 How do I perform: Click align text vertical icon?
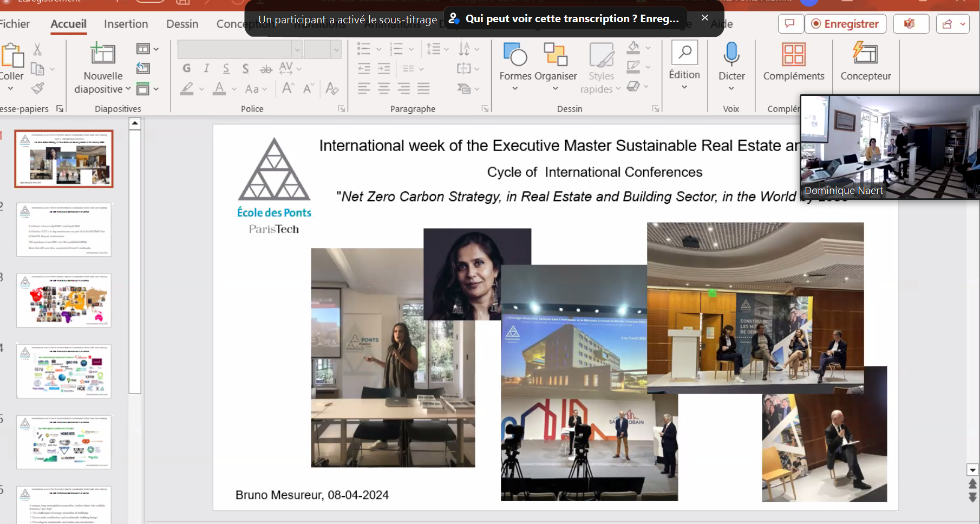click(x=464, y=68)
